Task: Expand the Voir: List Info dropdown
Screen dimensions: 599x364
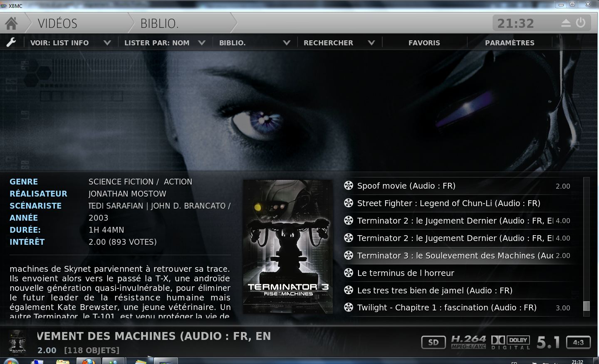Action: pyautogui.click(x=107, y=43)
